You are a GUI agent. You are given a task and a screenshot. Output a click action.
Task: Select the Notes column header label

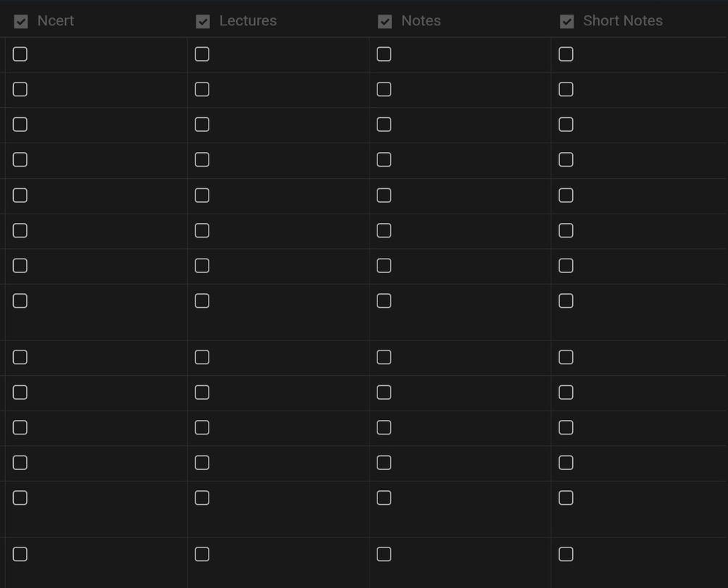coord(421,21)
